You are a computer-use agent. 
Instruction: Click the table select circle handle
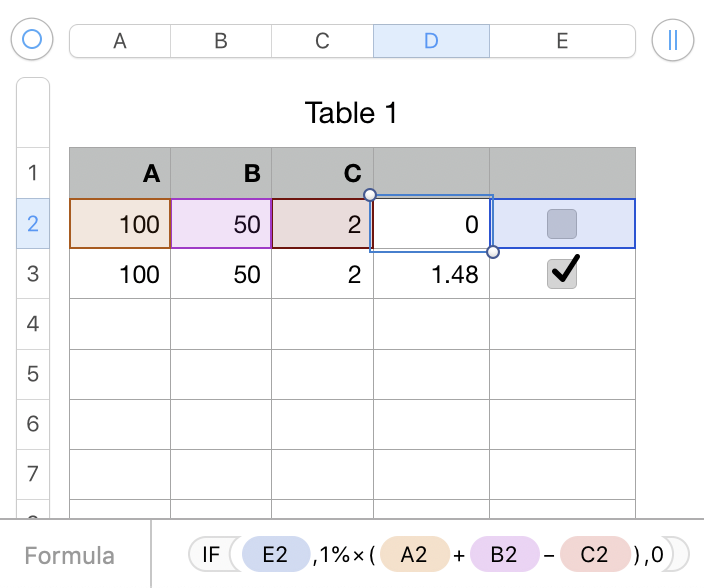pyautogui.click(x=32, y=40)
